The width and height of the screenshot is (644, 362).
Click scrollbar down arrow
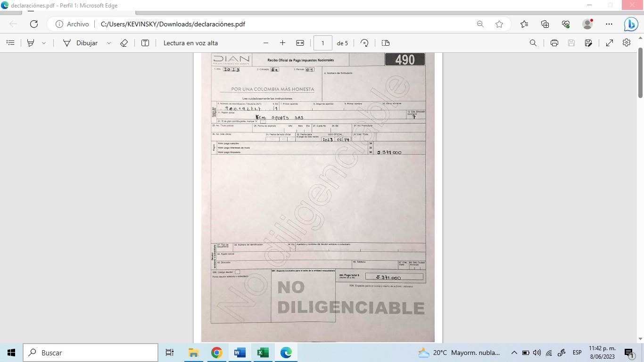640,338
